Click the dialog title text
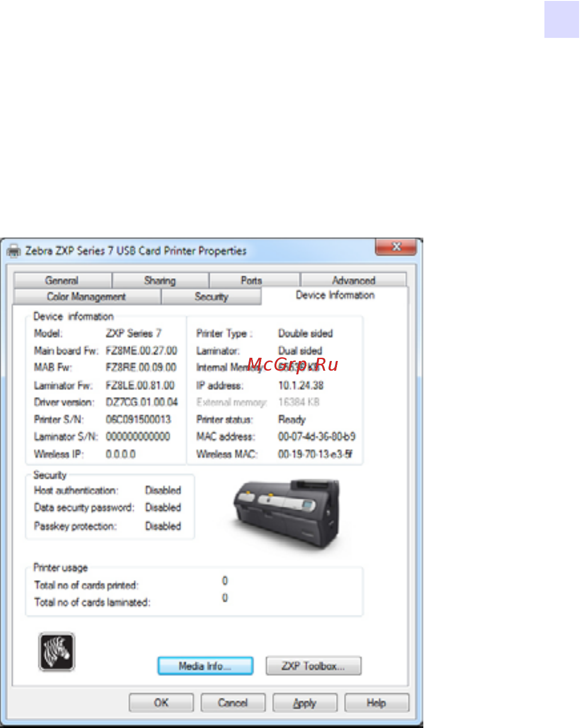Image resolution: width=580 pixels, height=728 pixels. pos(136,251)
